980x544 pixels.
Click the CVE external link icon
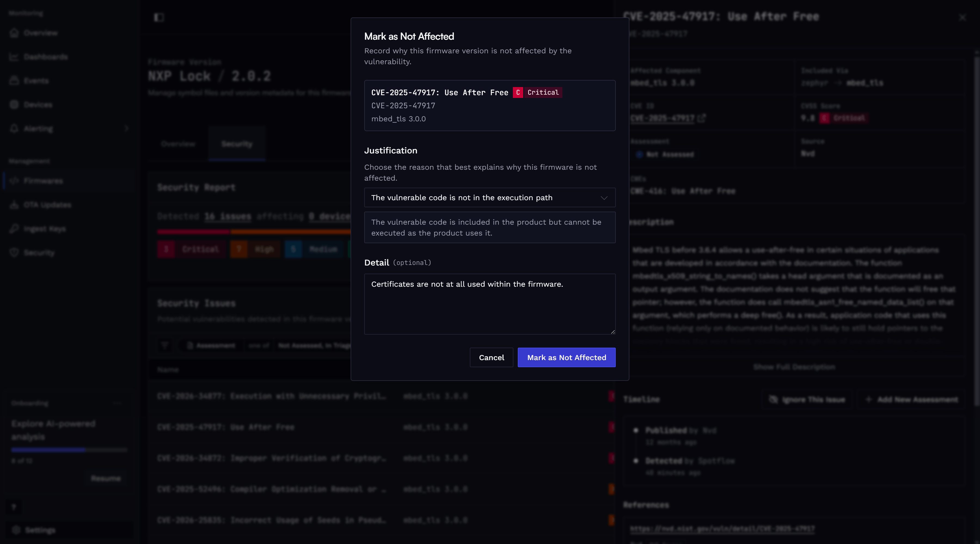click(702, 118)
